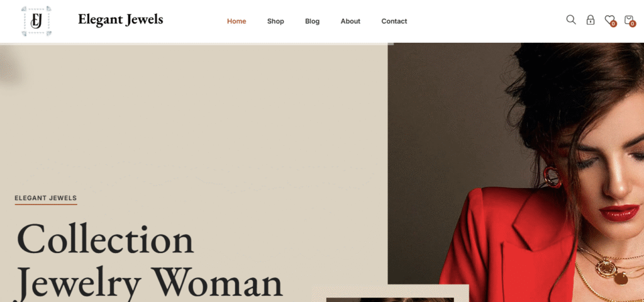Select the small framed image at bottom
This screenshot has height=302, width=644.
click(390, 293)
